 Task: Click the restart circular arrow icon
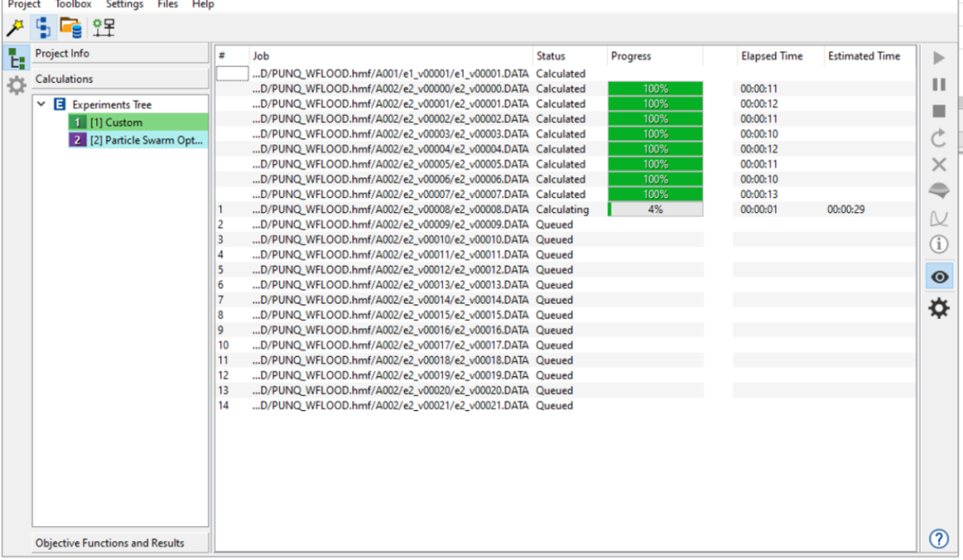coord(938,138)
